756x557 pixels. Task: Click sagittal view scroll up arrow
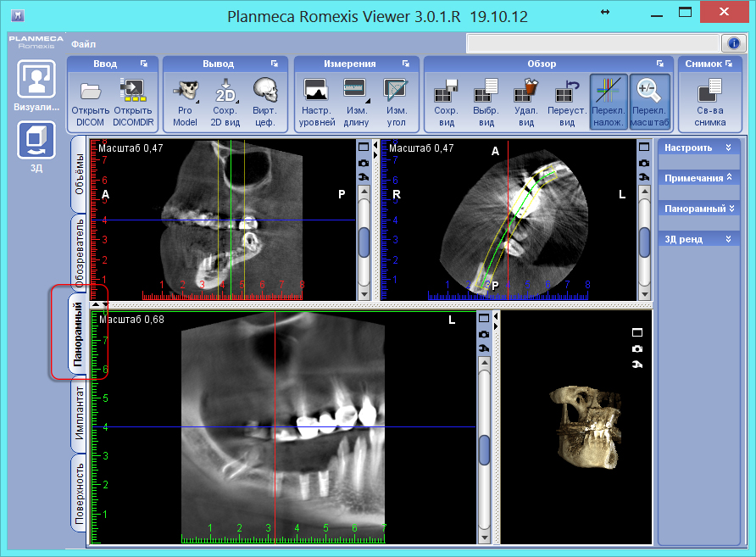point(364,191)
